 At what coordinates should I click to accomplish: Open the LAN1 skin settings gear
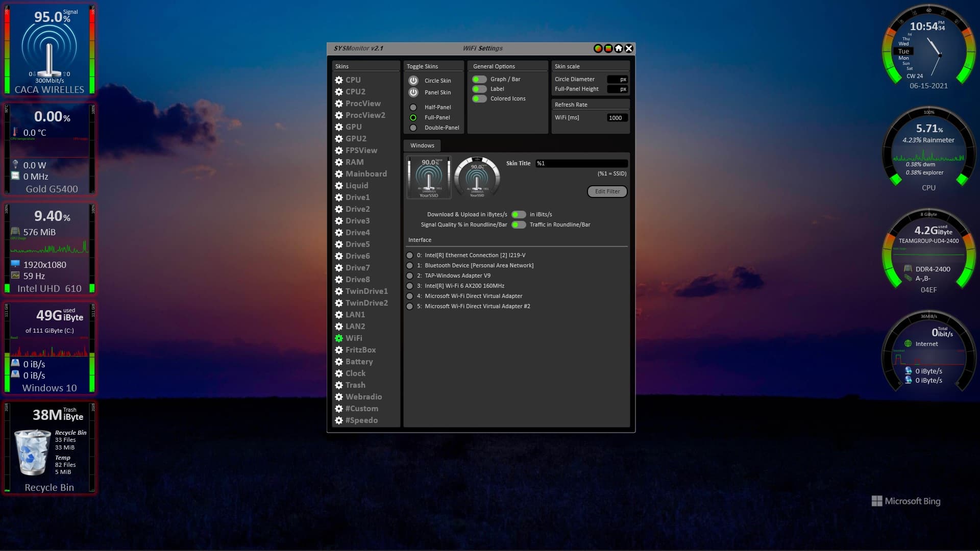(x=339, y=315)
